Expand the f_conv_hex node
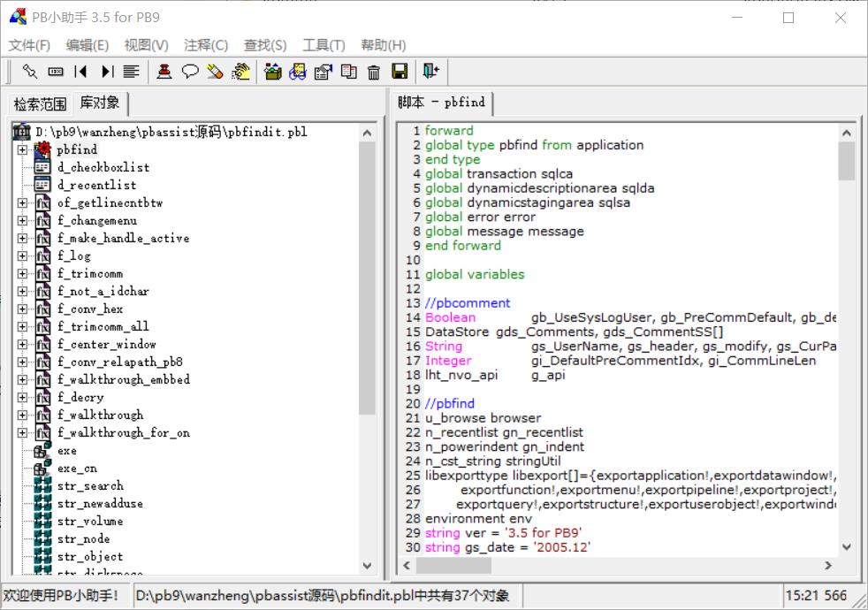The width and height of the screenshot is (868, 610). pyautogui.click(x=22, y=309)
